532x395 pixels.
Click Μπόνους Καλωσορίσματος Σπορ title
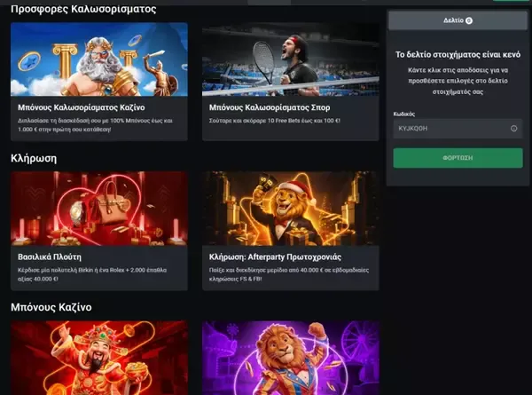click(x=270, y=107)
